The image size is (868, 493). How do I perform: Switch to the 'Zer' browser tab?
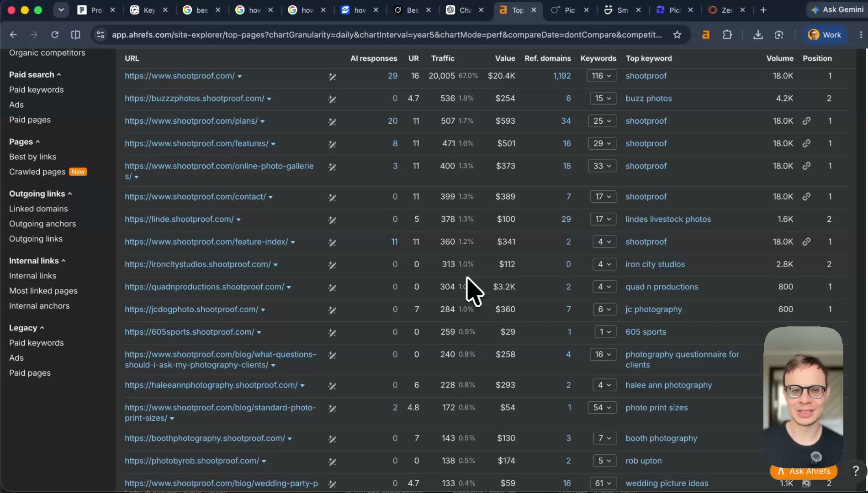(726, 10)
